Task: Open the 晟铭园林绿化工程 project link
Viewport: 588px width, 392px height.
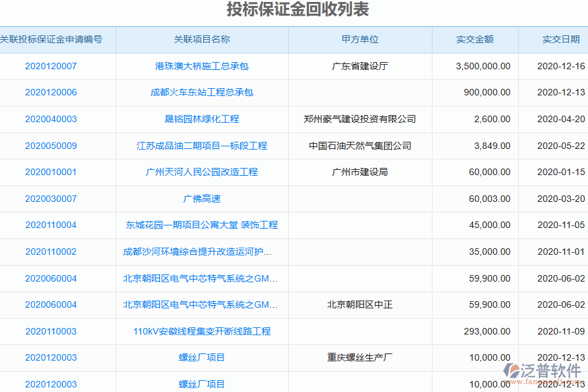Action: 199,119
